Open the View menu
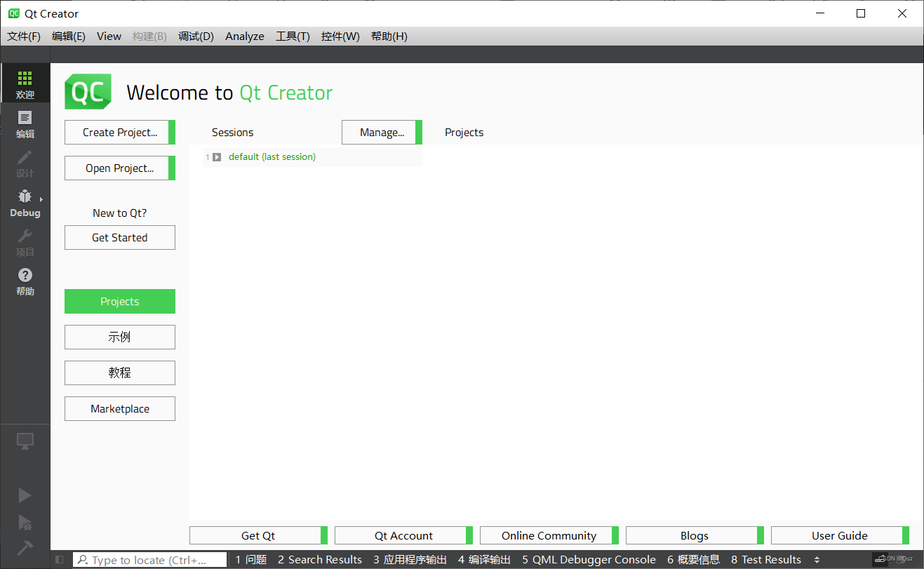 [x=109, y=36]
